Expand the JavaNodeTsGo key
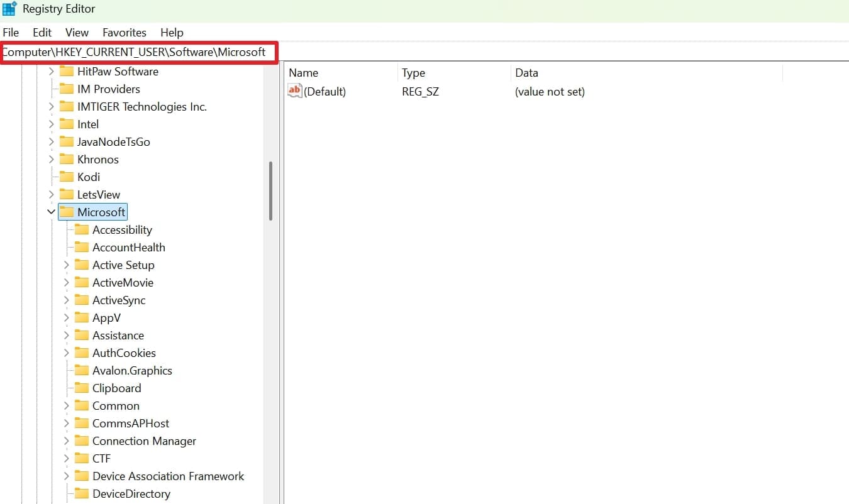The height and width of the screenshot is (504, 849). [52, 141]
